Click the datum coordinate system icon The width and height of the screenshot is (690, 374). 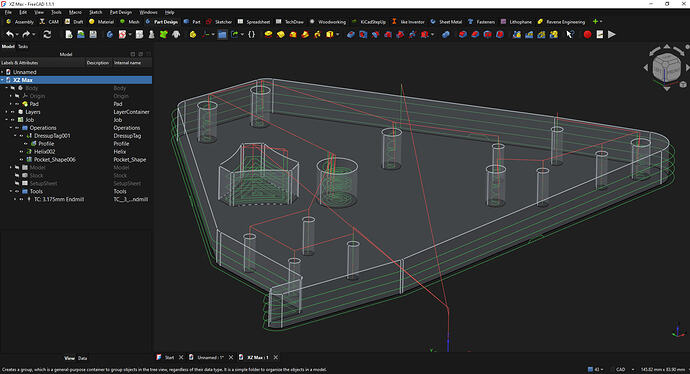[205, 34]
